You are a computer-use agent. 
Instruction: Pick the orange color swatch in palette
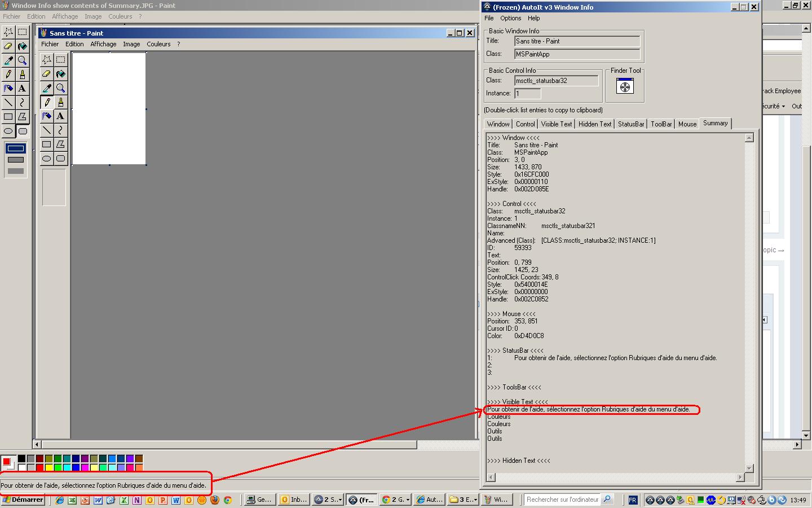(x=139, y=468)
